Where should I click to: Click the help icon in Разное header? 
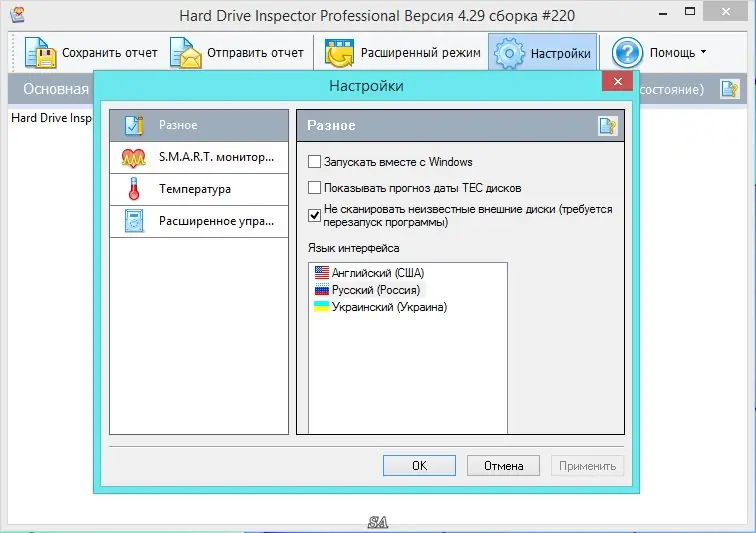coord(608,126)
